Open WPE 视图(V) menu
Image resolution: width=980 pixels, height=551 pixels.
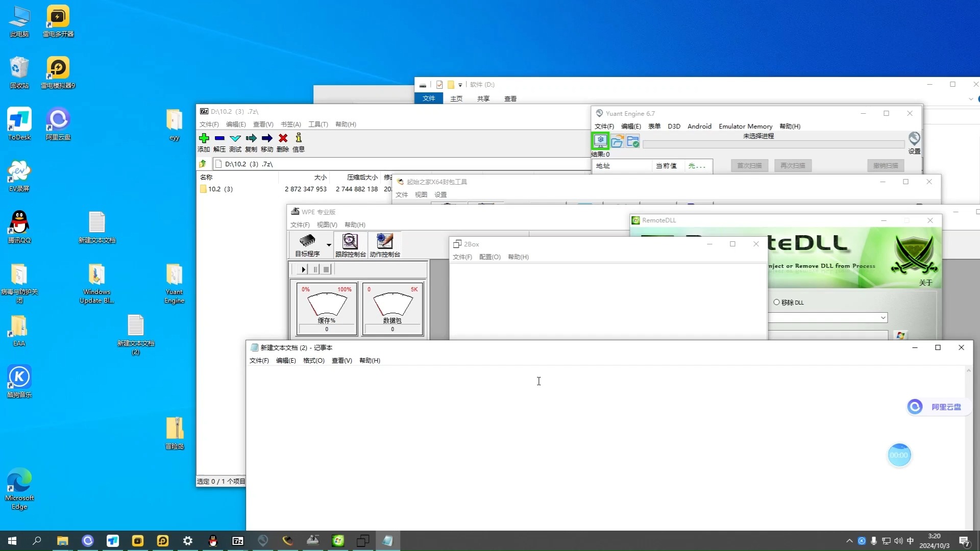click(327, 224)
